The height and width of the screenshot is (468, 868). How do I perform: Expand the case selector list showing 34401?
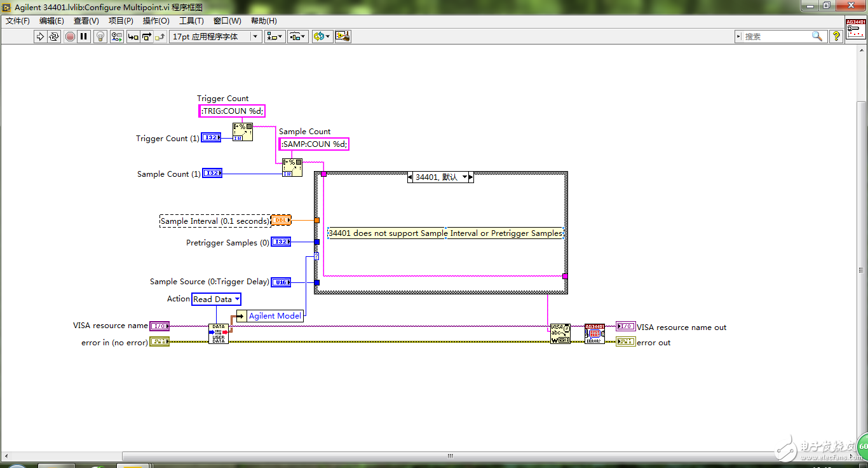(x=465, y=177)
